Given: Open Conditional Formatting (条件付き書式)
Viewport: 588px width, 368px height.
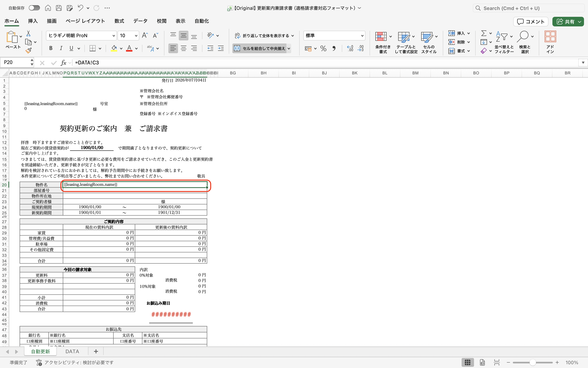Looking at the screenshot, I should point(383,42).
